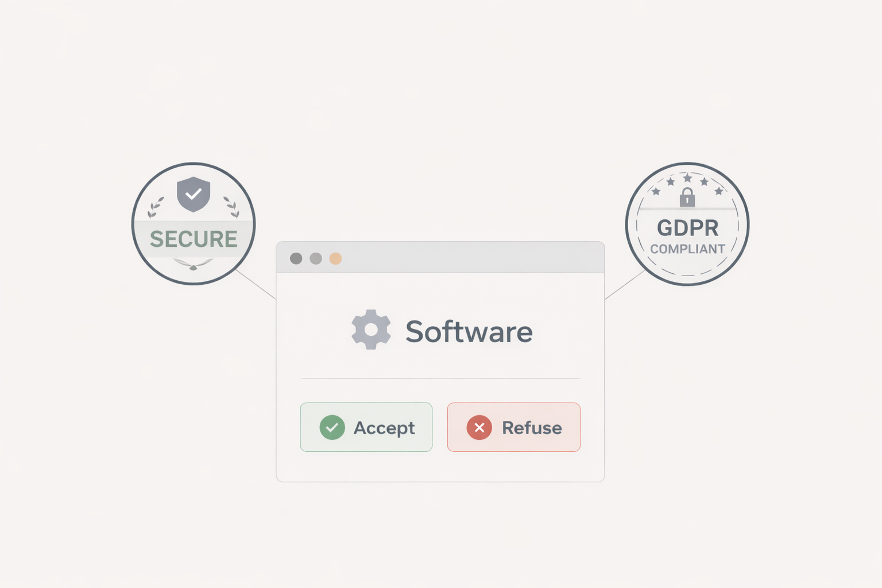
Task: Click the orange window dot
Action: pos(335,258)
